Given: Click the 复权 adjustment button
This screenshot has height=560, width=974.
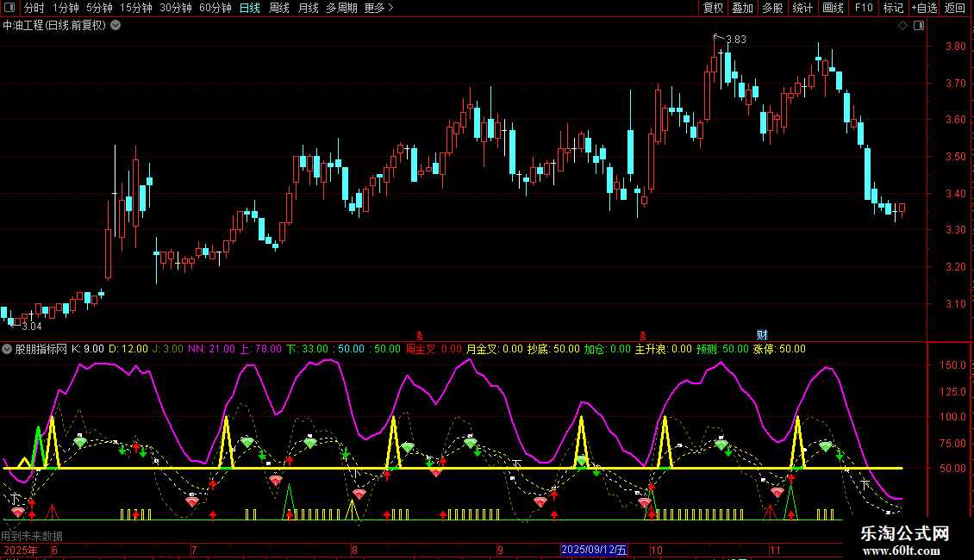Looking at the screenshot, I should [713, 8].
